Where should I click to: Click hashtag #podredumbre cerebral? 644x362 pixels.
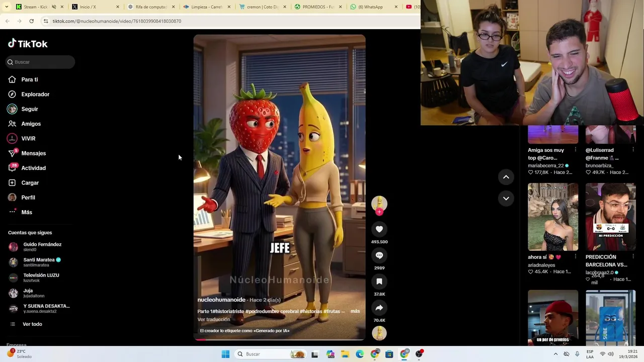click(x=272, y=311)
